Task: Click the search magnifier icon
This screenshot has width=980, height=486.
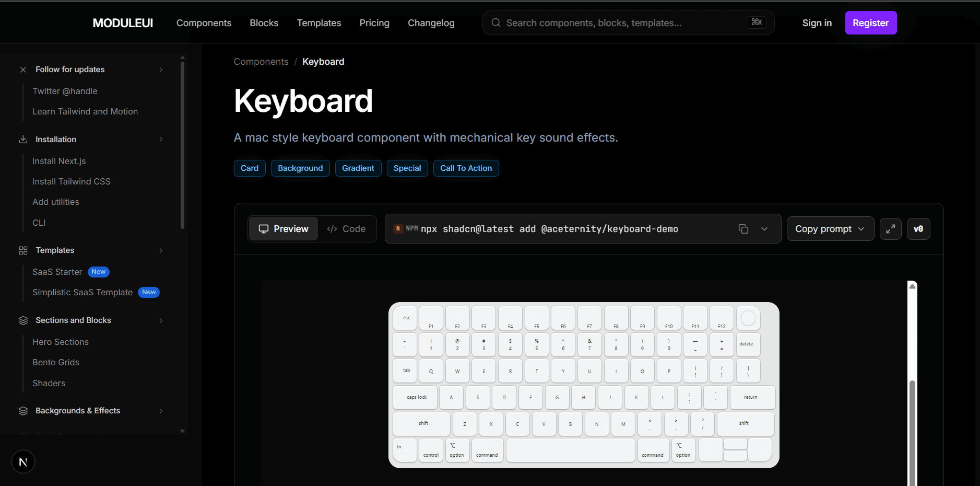Action: coord(496,23)
